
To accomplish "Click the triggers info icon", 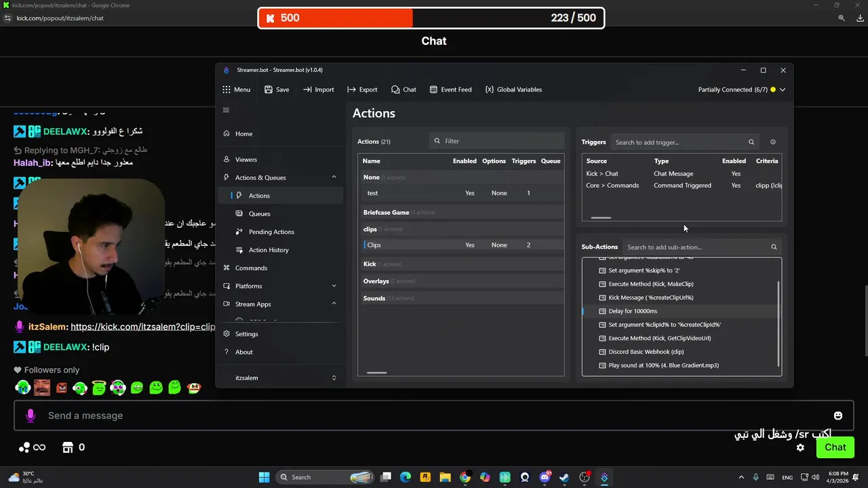I will click(773, 142).
